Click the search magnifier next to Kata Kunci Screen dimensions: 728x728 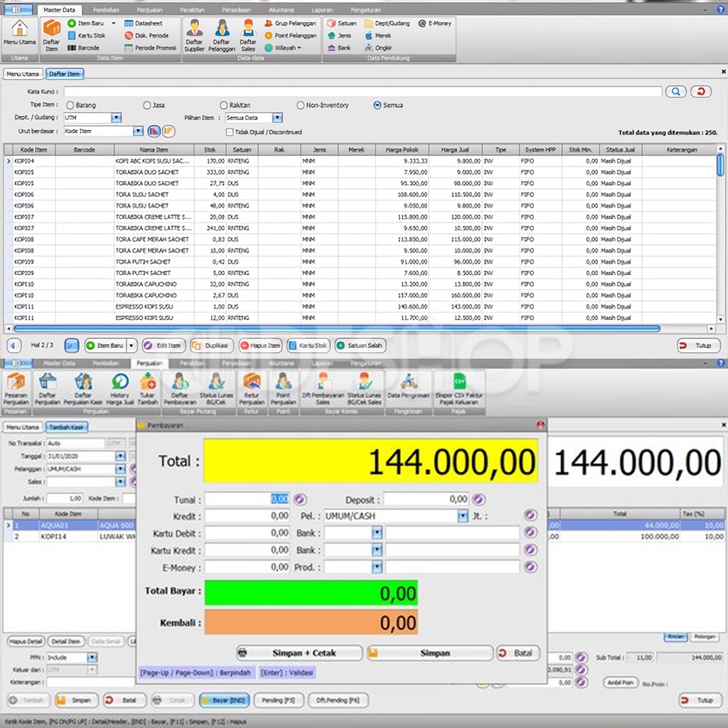point(675,92)
